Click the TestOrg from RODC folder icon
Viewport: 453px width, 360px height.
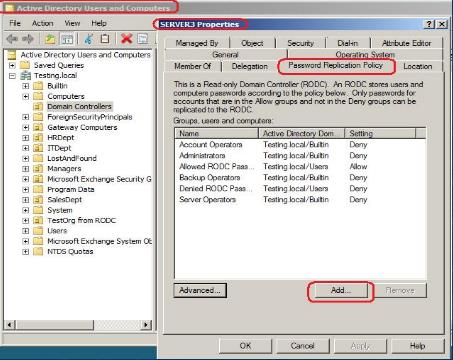38,220
